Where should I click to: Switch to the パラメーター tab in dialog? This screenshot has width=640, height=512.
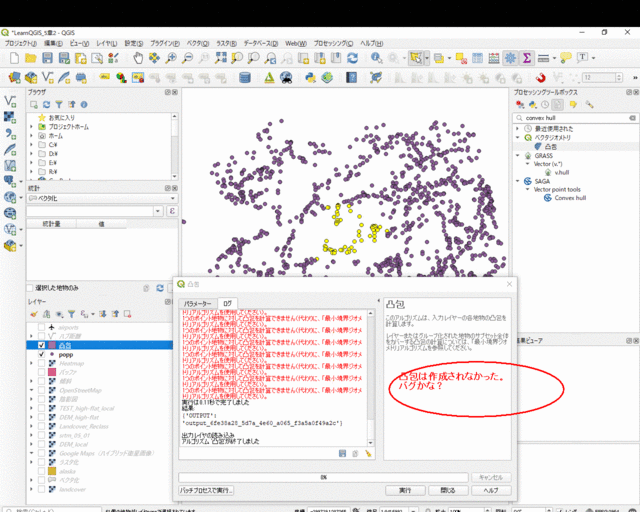[x=198, y=303]
